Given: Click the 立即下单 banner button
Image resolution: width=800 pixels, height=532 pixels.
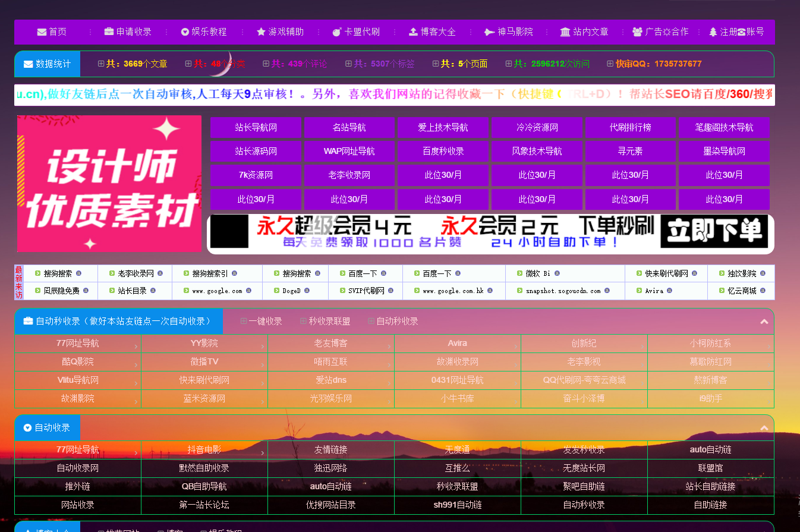Looking at the screenshot, I should [715, 232].
